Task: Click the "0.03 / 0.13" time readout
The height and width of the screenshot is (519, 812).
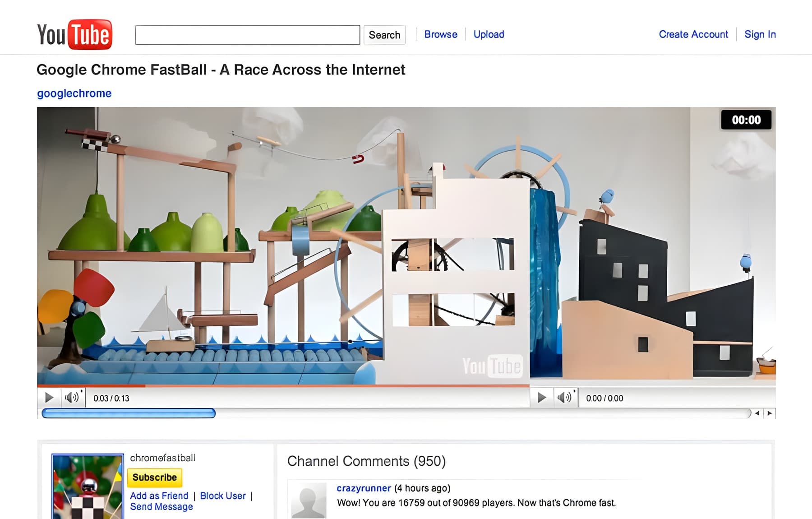Action: point(111,399)
